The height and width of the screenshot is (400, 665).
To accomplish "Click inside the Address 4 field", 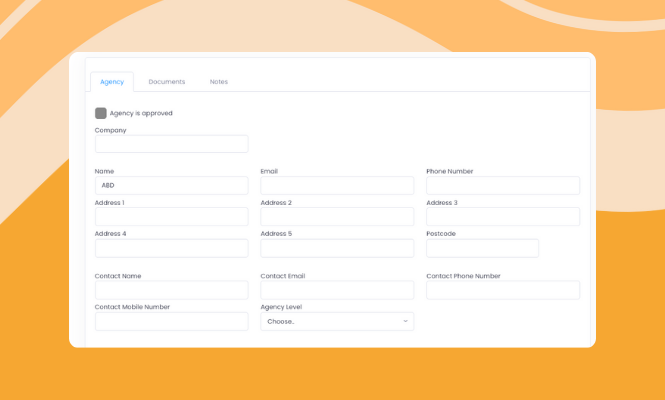I will (171, 248).
